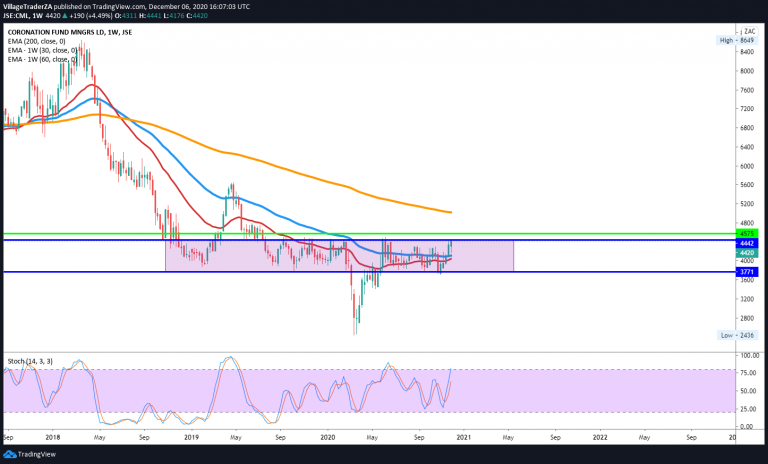Screen dimensions: 768x464
Task: Click the 2021 marker on time axis
Action: (462, 437)
